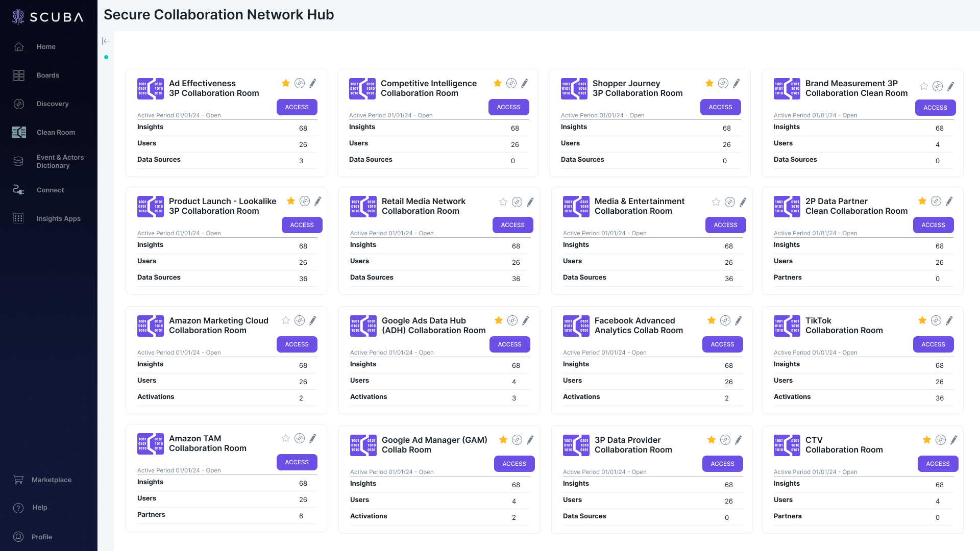This screenshot has width=980, height=551.
Task: Click compass icon on Shopper Journey room
Action: (x=723, y=83)
